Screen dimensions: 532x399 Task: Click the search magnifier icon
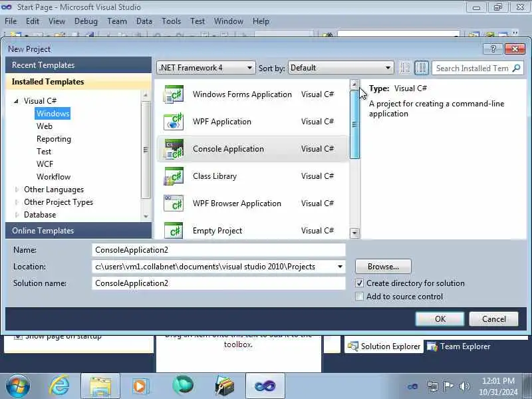tap(517, 68)
